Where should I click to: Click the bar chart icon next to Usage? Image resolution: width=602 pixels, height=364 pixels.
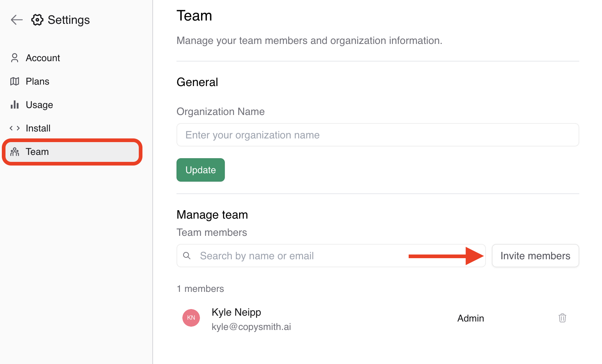(x=15, y=105)
